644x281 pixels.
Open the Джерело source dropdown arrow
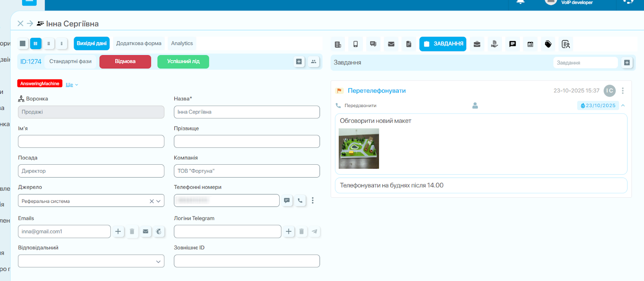[x=159, y=201]
